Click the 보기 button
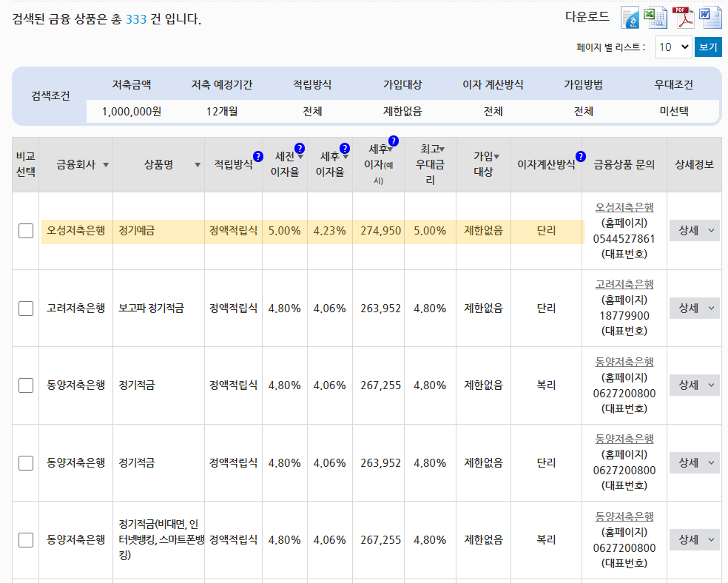 [708, 47]
